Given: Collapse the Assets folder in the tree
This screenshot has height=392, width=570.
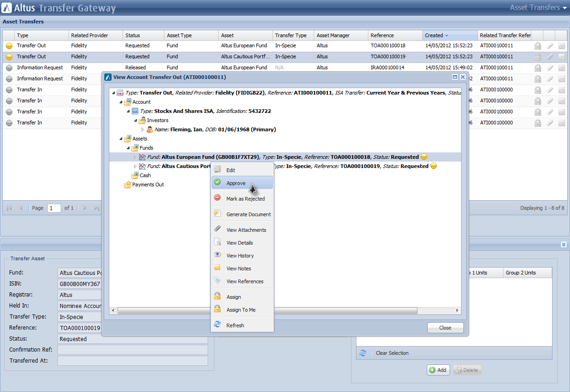Looking at the screenshot, I should pos(121,139).
